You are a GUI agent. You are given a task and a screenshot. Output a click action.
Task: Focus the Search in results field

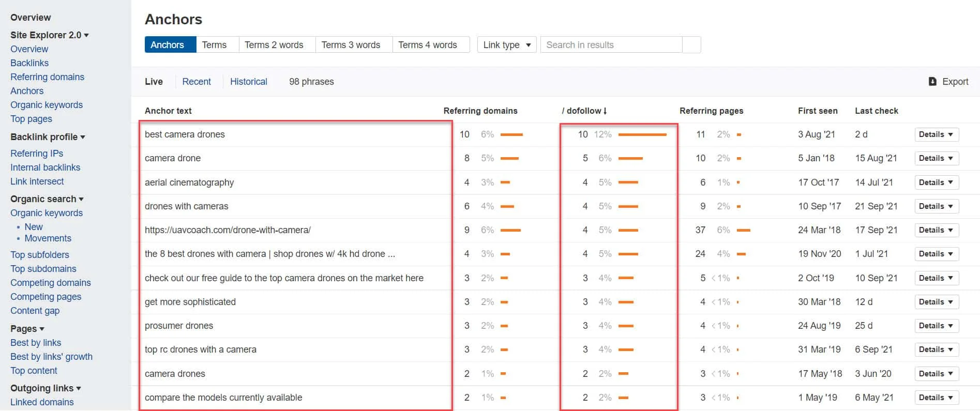[611, 45]
